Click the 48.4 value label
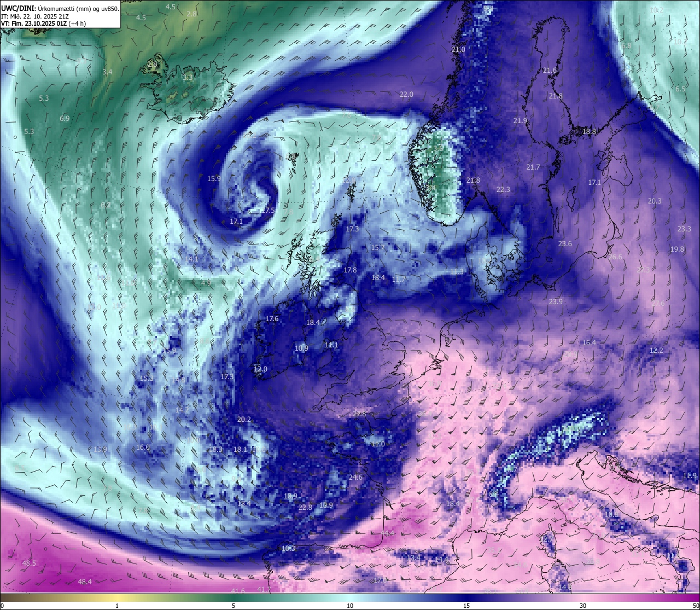Viewport: 700px width, 610px height. pyautogui.click(x=85, y=582)
